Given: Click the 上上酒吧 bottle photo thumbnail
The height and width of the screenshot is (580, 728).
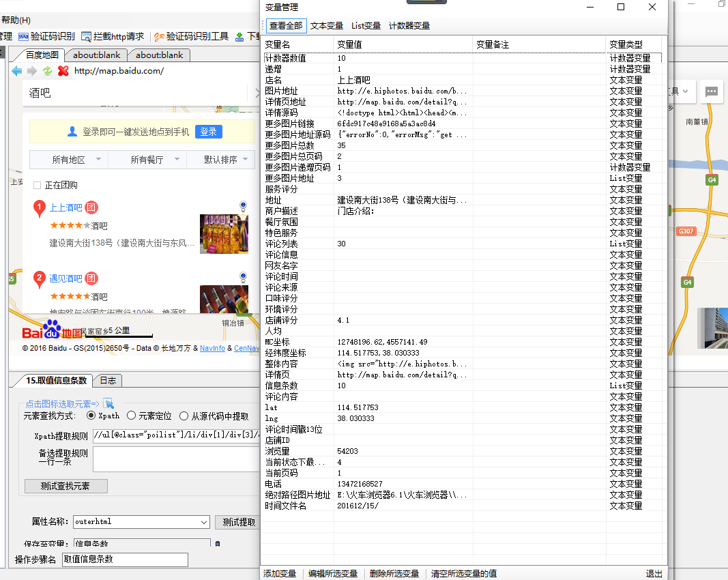Looking at the screenshot, I should (224, 234).
